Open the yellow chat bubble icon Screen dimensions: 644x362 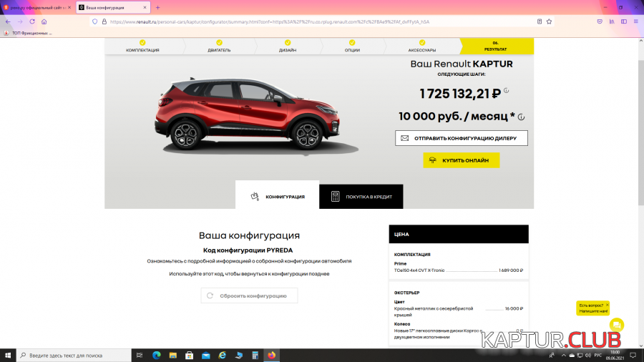pyautogui.click(x=616, y=325)
